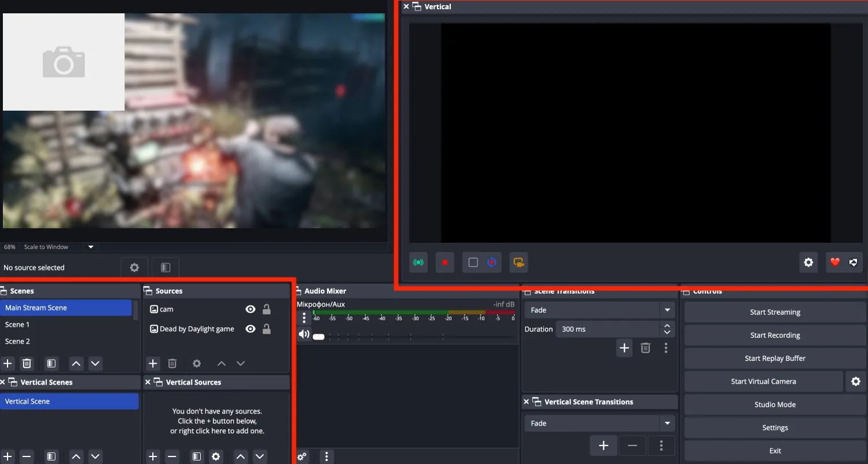
Task: Open Scene Transitions Fade dropdown
Action: (x=600, y=310)
